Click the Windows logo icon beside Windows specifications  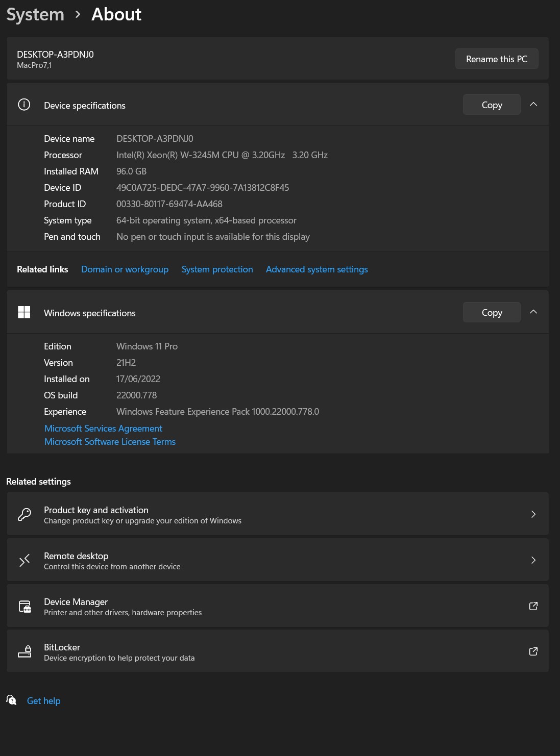point(24,312)
